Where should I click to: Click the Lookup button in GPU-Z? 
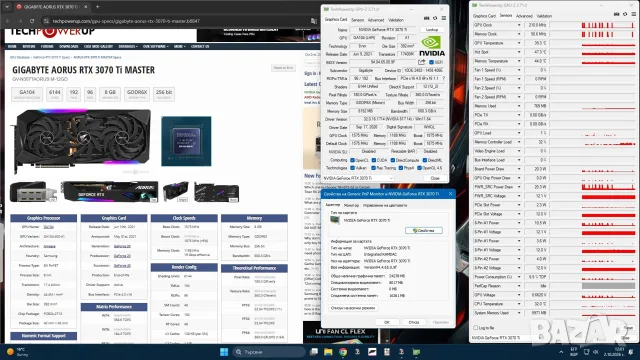click(432, 30)
